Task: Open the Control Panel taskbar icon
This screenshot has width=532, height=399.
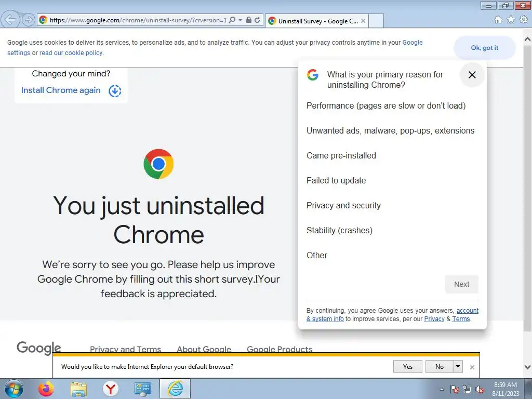Action: (142, 389)
